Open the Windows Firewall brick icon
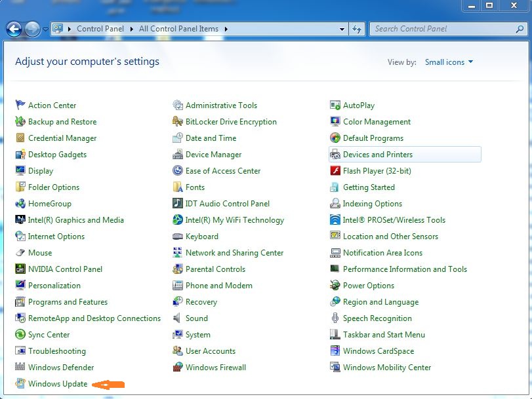Screen dimensions: 532x399 tap(178, 367)
